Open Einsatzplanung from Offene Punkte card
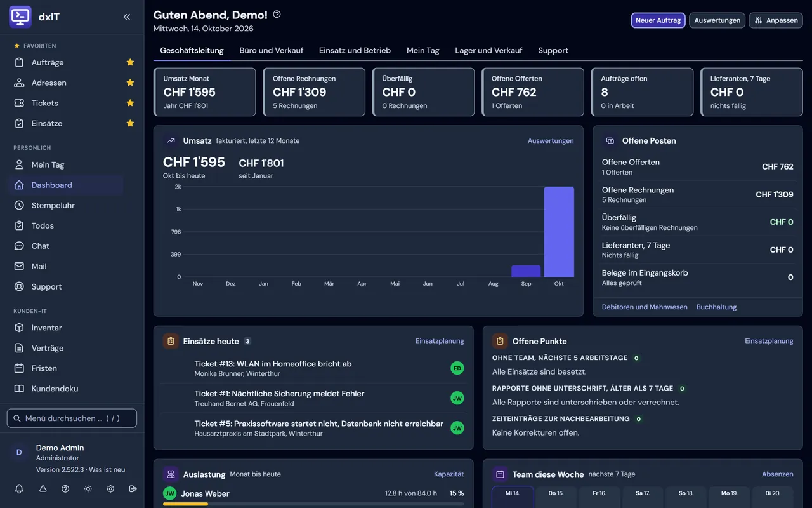The height and width of the screenshot is (508, 812). (x=769, y=341)
